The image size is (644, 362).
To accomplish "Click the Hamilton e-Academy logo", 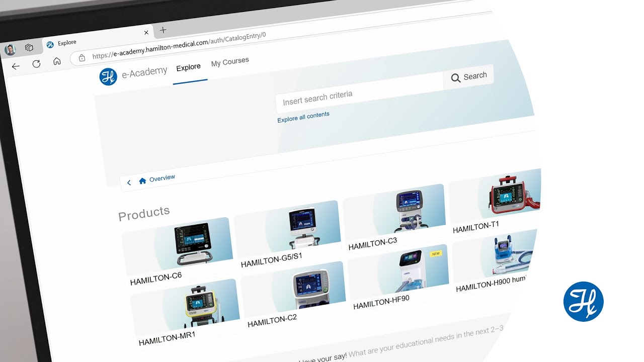I will (108, 76).
